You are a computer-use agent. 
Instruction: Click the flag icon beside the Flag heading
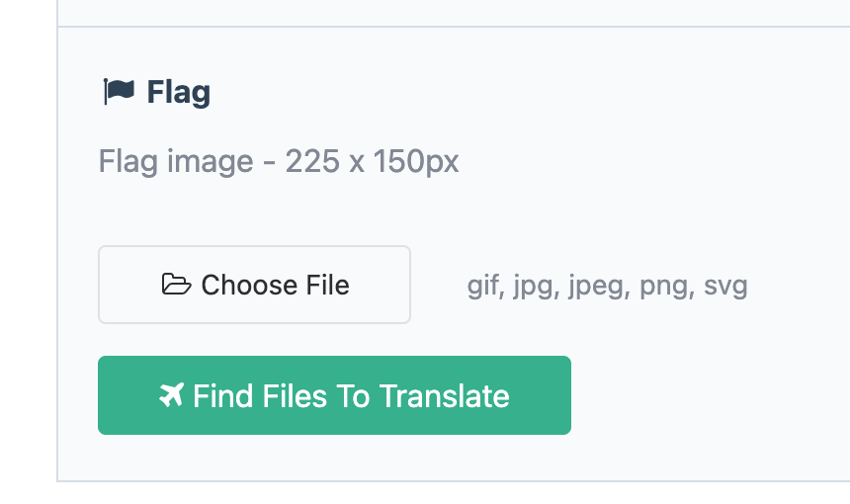click(x=119, y=92)
